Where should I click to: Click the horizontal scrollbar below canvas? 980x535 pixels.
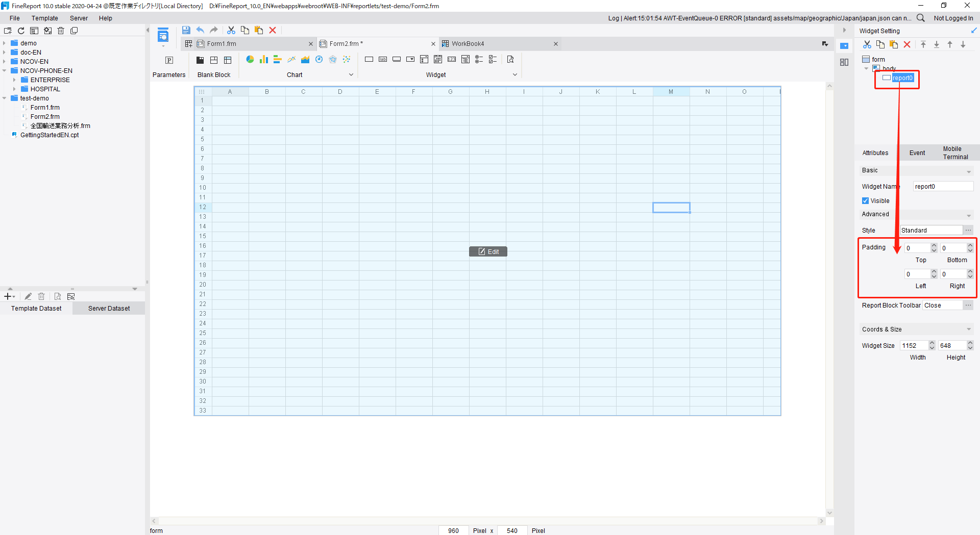pyautogui.click(x=487, y=521)
